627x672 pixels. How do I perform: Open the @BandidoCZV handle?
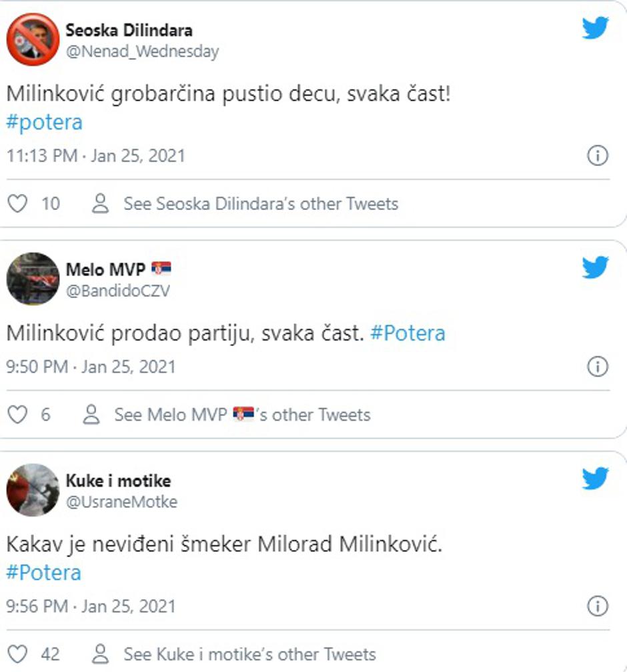click(117, 291)
